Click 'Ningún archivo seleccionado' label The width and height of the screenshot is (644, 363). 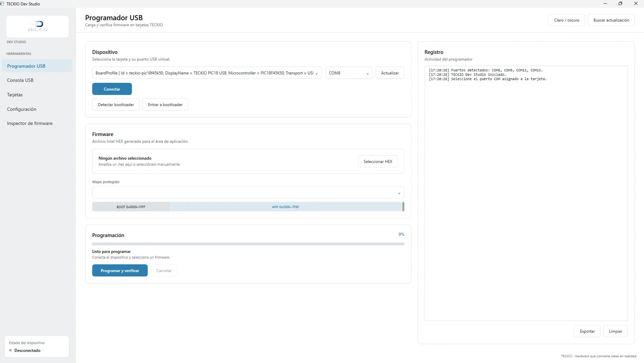pos(125,158)
